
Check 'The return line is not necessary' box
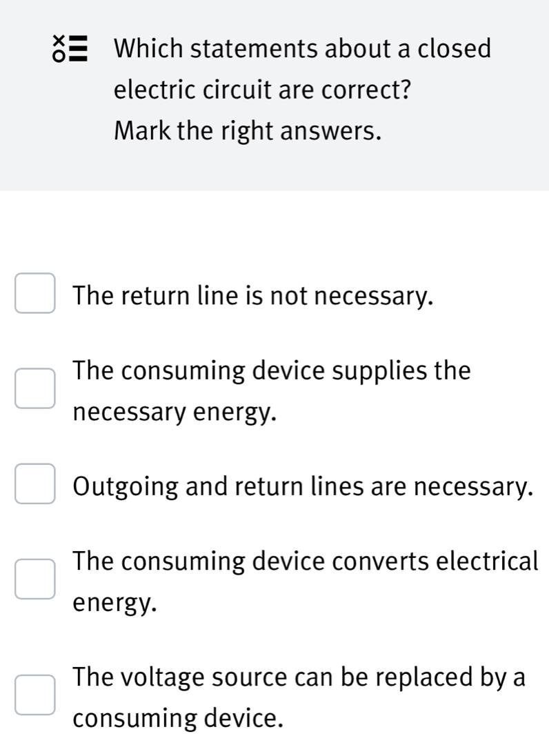click(35, 294)
